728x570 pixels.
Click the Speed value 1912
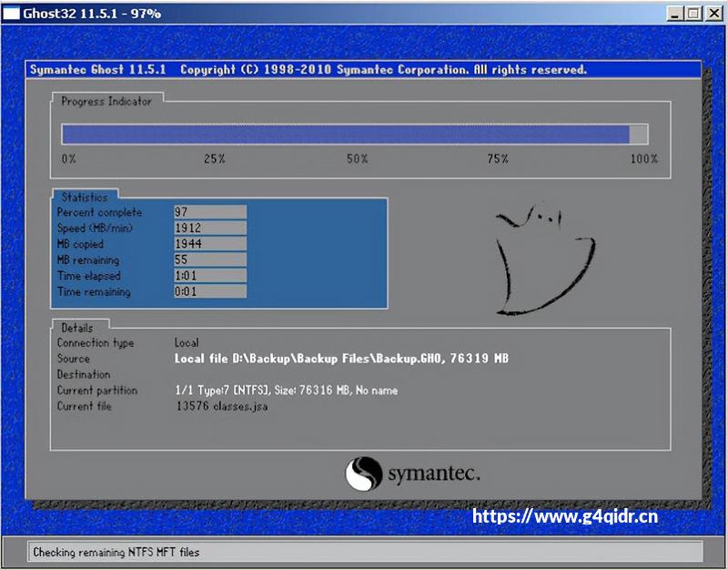[210, 228]
